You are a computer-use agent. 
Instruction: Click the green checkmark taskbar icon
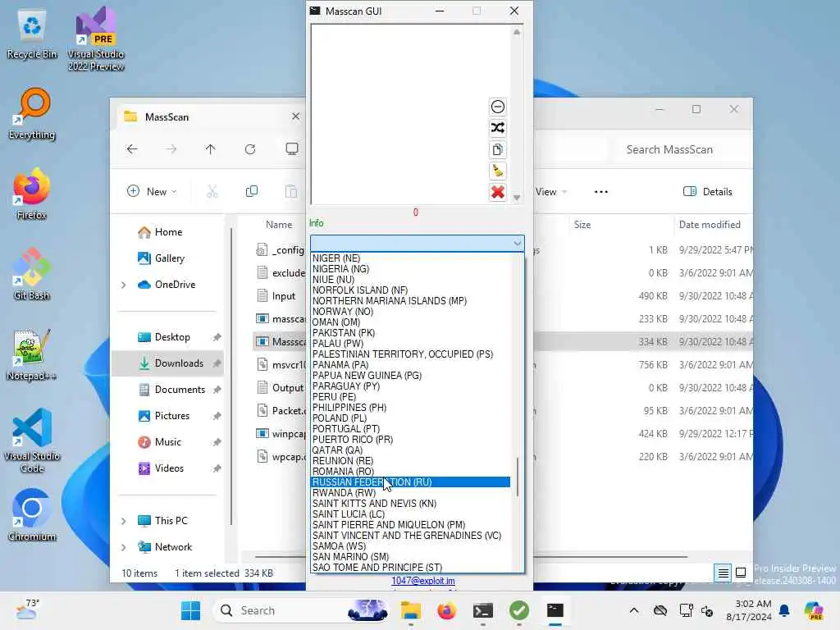click(x=518, y=610)
